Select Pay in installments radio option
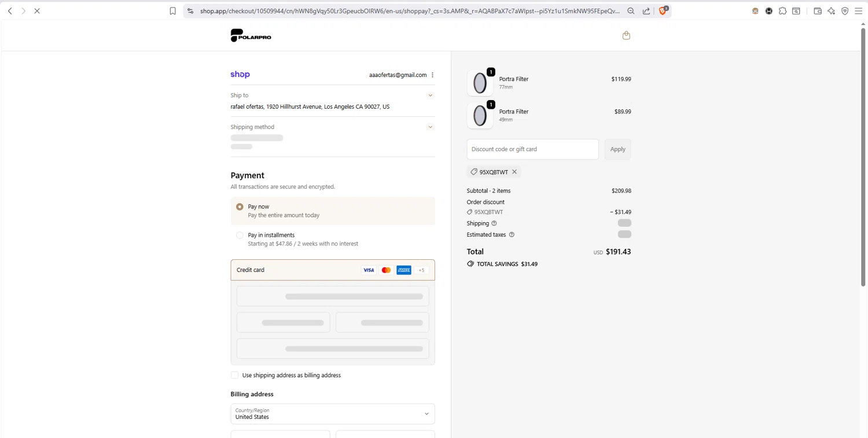 pos(240,235)
